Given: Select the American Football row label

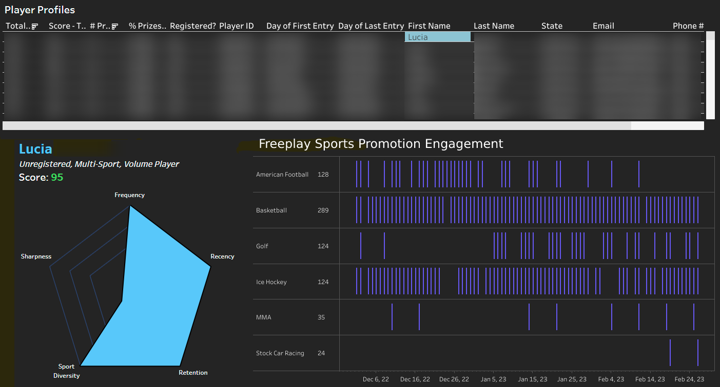Looking at the screenshot, I should 282,174.
